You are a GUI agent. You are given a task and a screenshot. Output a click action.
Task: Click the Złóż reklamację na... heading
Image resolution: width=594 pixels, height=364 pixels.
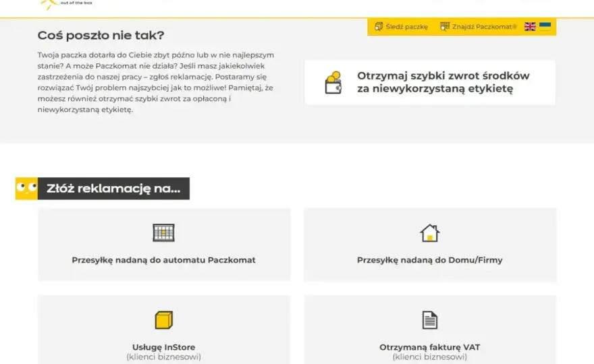[x=113, y=189]
